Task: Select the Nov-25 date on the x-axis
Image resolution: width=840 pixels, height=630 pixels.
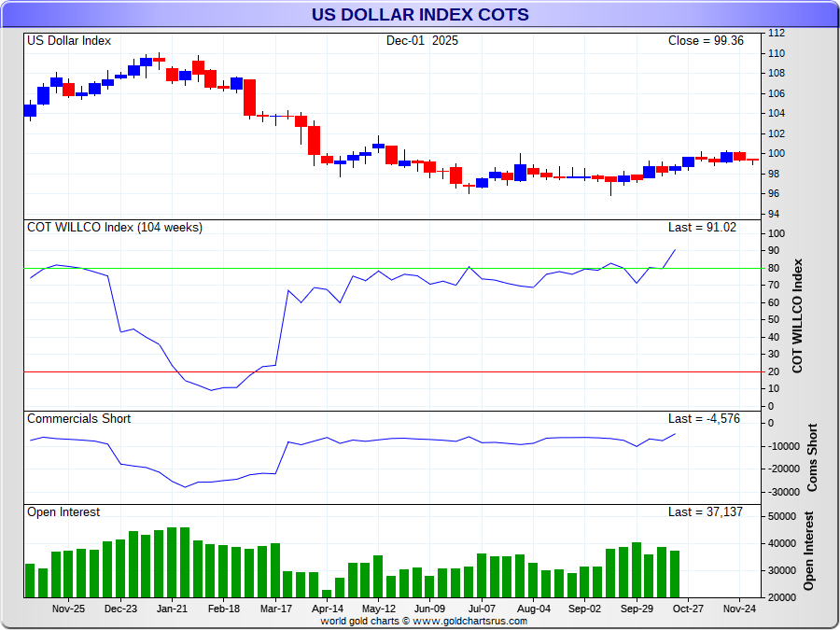Action: (x=68, y=608)
